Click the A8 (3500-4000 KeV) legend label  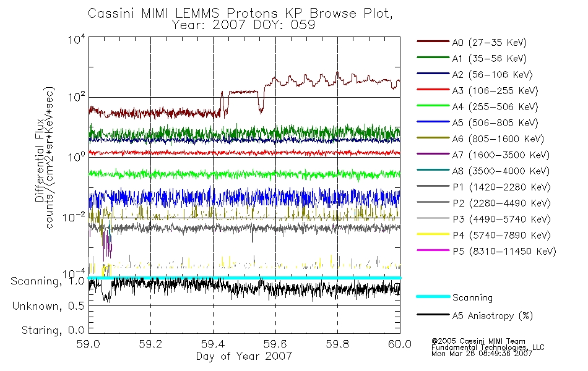pyautogui.click(x=501, y=172)
